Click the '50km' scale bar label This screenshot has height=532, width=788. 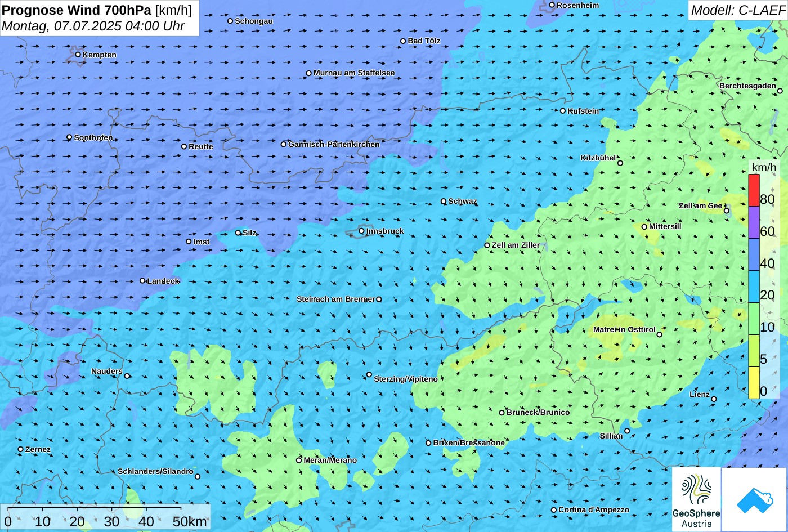click(x=190, y=521)
